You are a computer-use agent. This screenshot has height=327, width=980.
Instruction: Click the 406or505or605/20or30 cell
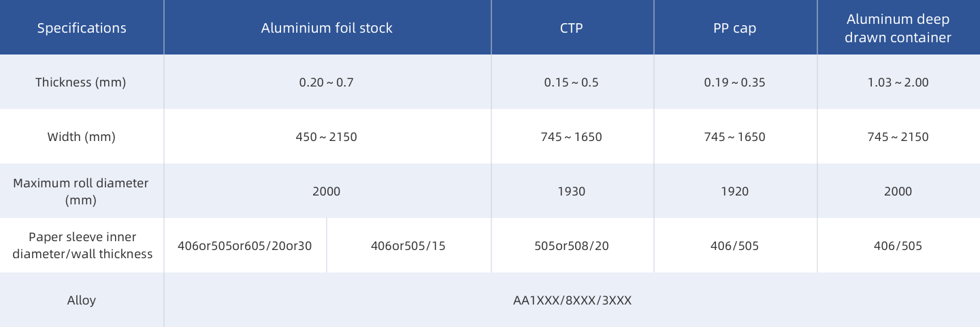click(245, 246)
